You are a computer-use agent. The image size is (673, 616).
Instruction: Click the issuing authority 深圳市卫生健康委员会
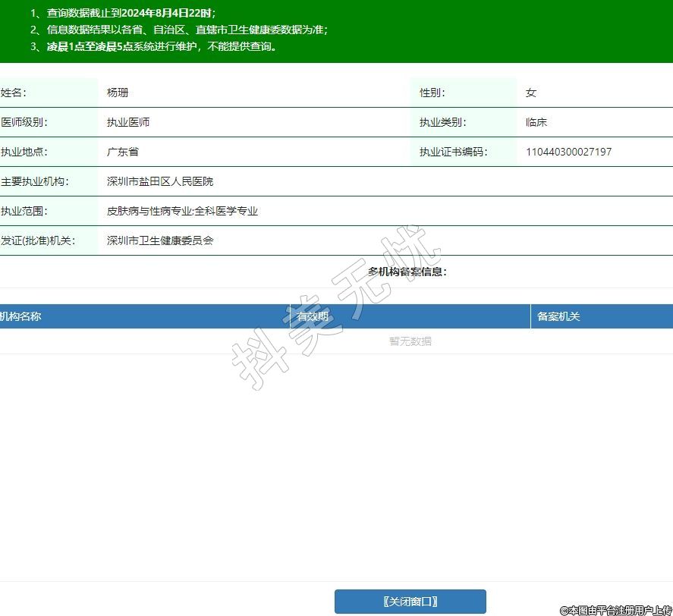click(x=160, y=240)
